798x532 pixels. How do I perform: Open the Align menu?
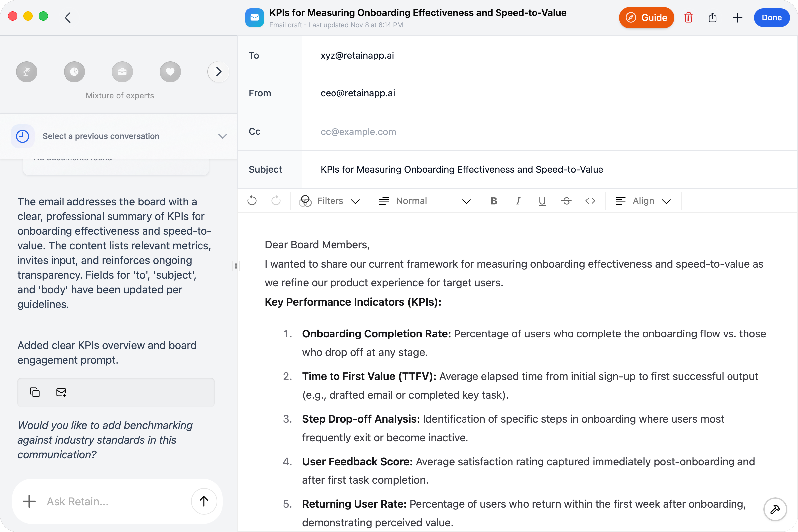click(643, 201)
